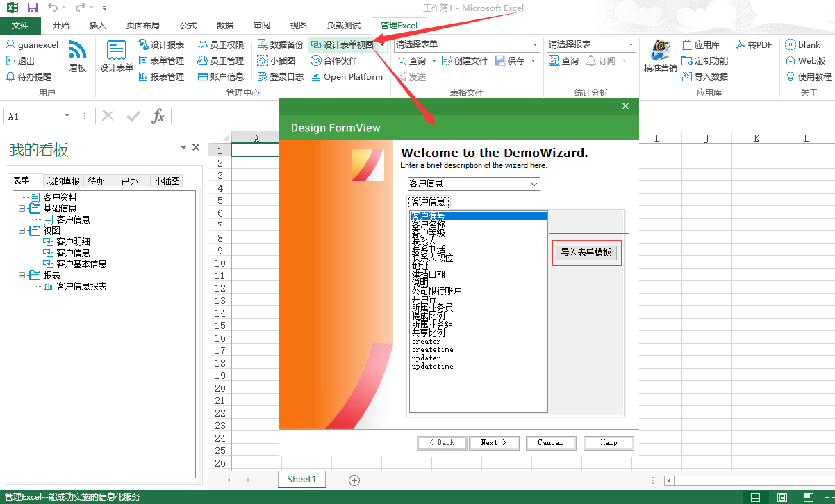This screenshot has width=835, height=504.
Task: Switch to 开始 ribbon tab
Action: [x=61, y=26]
